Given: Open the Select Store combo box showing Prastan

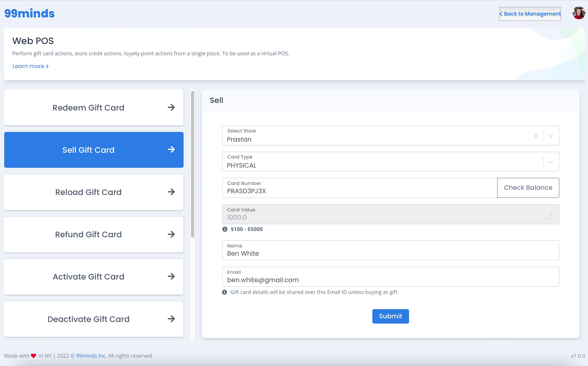Looking at the screenshot, I should [x=391, y=136].
